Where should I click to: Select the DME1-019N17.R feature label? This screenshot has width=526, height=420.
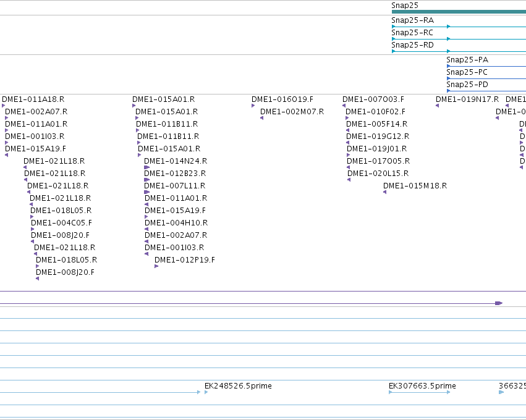(467, 99)
